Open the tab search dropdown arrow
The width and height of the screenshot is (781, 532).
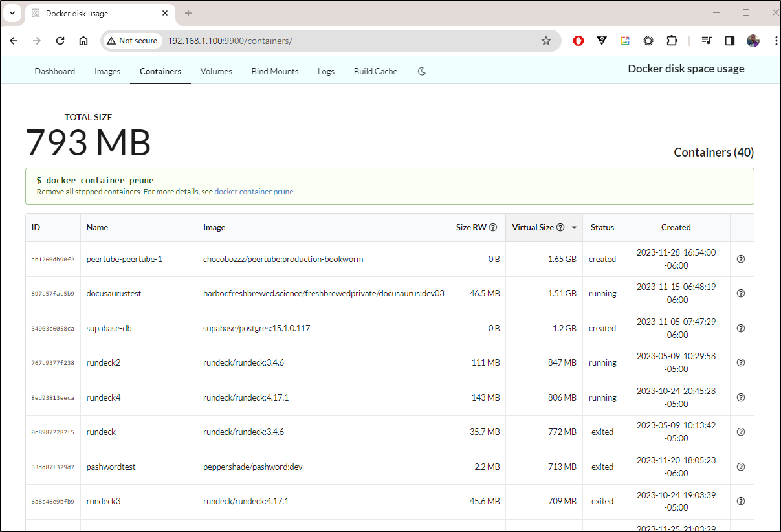tap(12, 13)
